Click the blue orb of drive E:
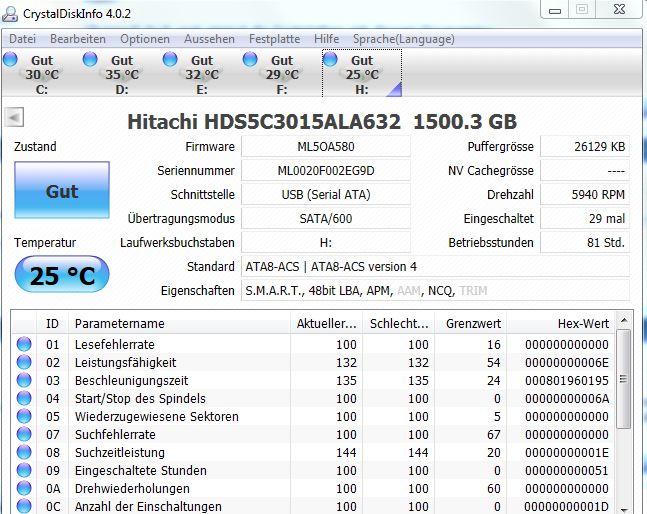The height and width of the screenshot is (514, 647). [170, 59]
